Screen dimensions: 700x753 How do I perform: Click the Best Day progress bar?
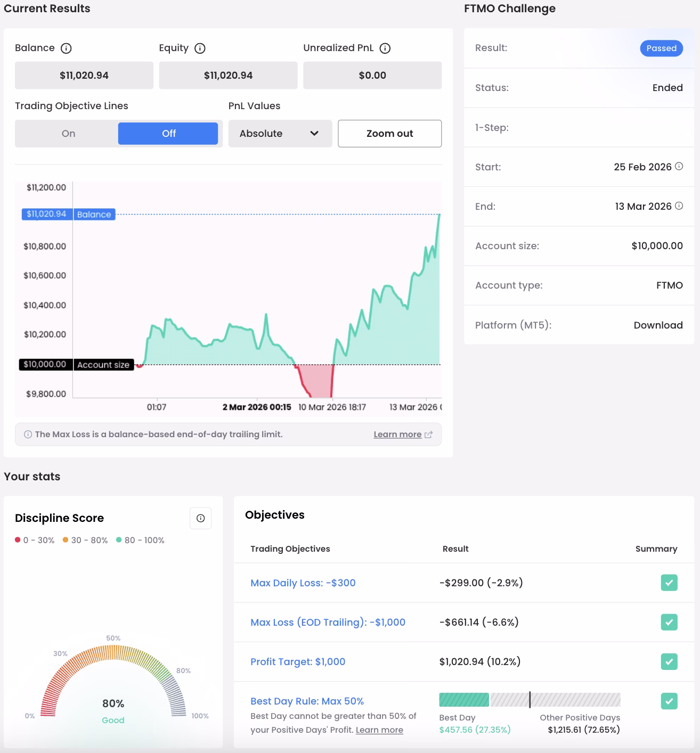530,700
